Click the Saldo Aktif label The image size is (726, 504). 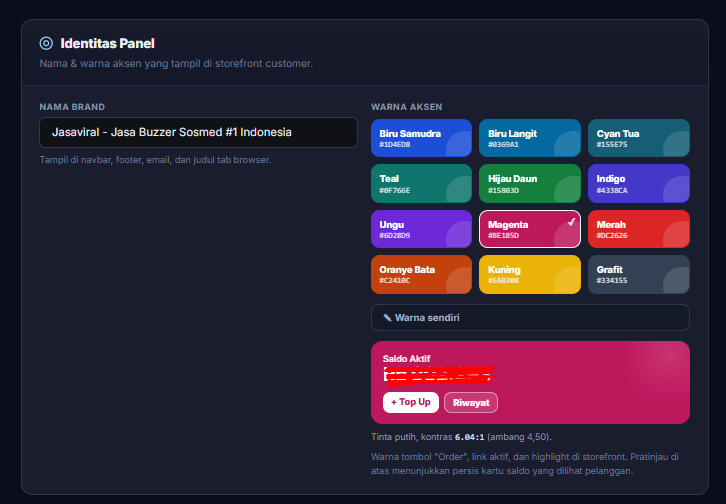(407, 359)
